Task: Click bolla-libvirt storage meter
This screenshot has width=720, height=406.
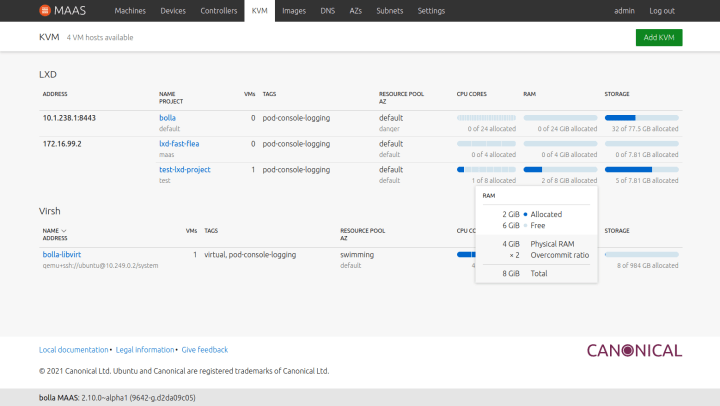Action: tap(641, 254)
